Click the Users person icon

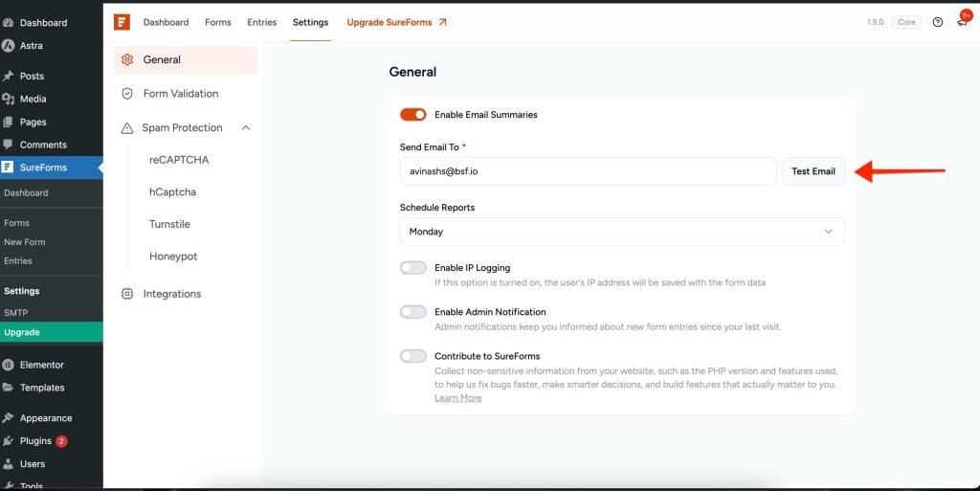pyautogui.click(x=8, y=464)
